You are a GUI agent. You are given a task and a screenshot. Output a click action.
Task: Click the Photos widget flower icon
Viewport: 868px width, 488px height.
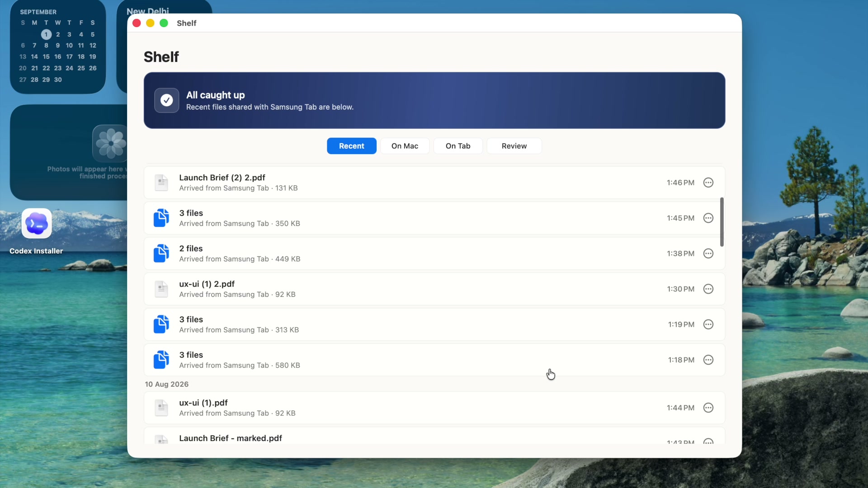coord(110,143)
